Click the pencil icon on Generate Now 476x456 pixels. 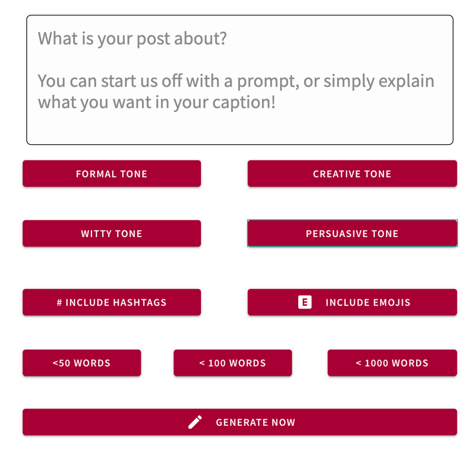[x=195, y=422]
